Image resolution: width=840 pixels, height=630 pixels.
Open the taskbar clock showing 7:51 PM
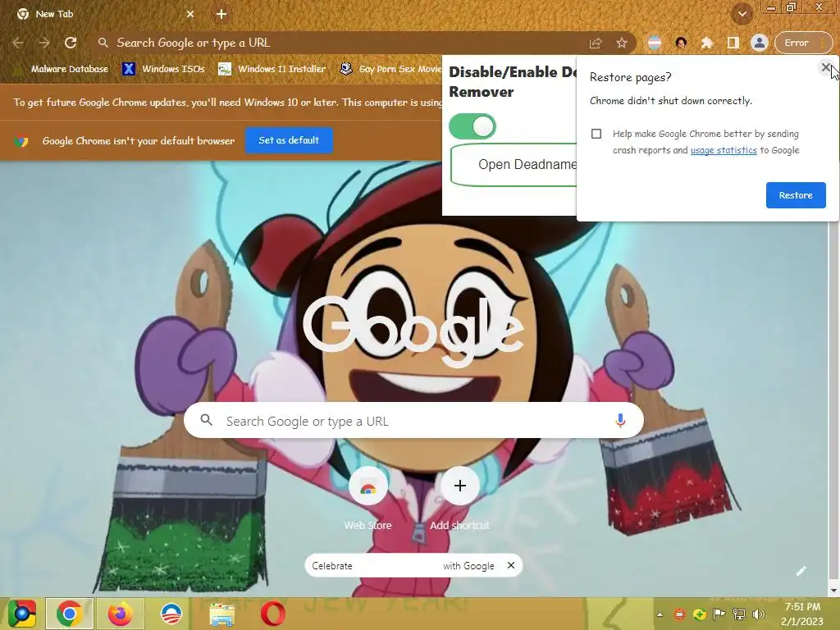coord(802,614)
